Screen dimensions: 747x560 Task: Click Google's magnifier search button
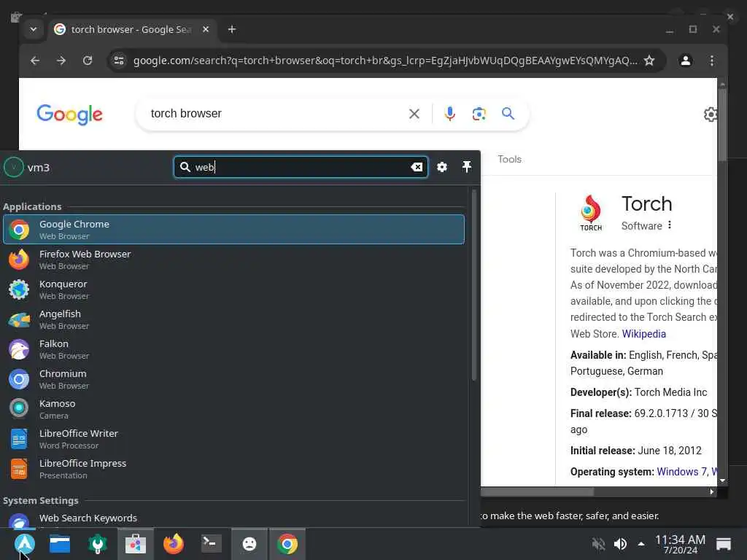(x=508, y=113)
